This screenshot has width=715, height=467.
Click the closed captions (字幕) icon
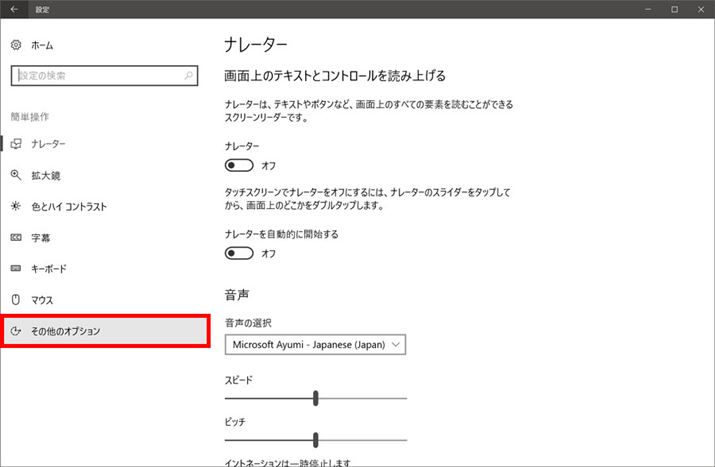(16, 238)
